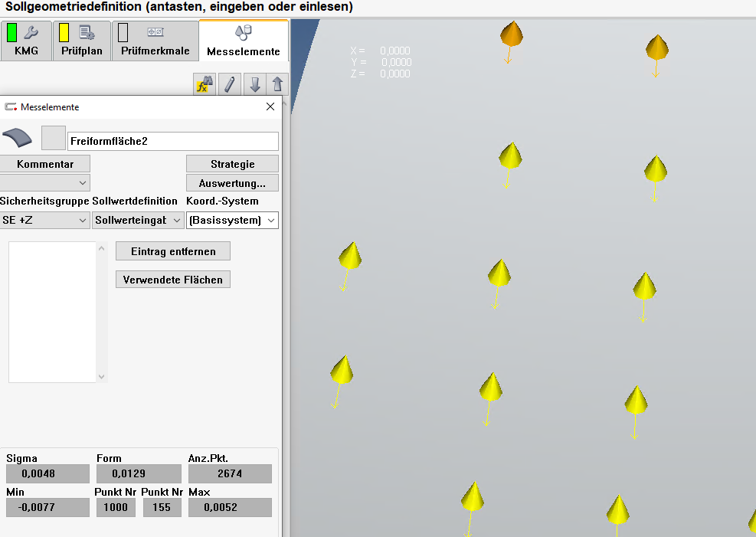Image resolution: width=756 pixels, height=537 pixels.
Task: Click the yellow status indicator on Prüfplan tab
Action: (64, 32)
